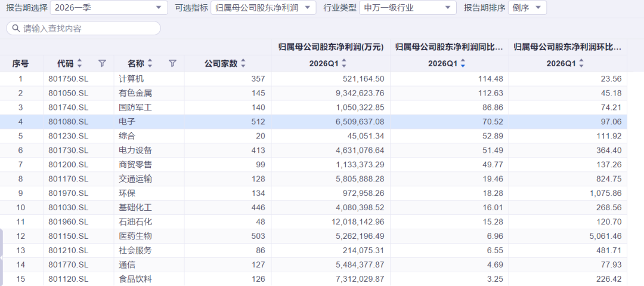
Task: Sort by the 名称 column arrows
Action: (150, 63)
